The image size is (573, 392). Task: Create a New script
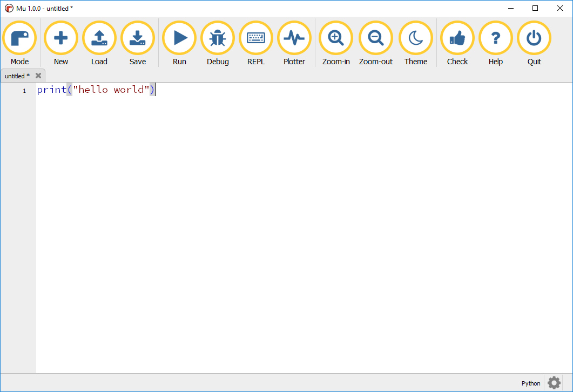point(60,38)
